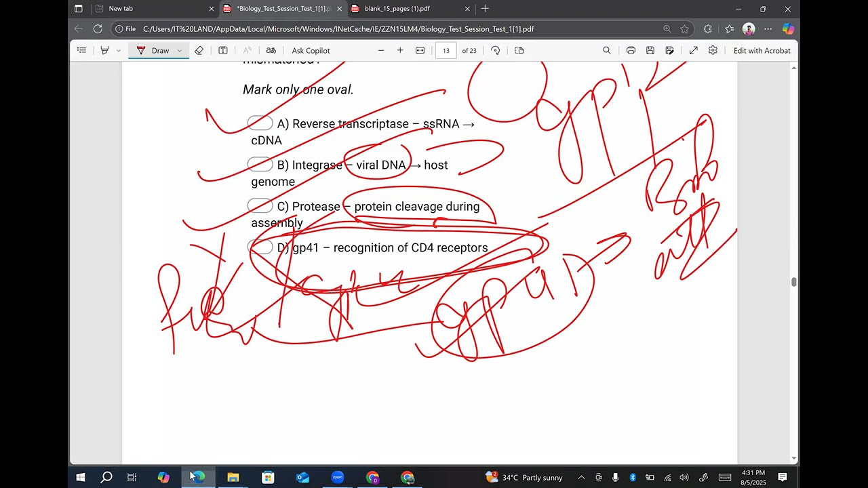Print the PDF document
868x488 pixels.
click(631, 50)
